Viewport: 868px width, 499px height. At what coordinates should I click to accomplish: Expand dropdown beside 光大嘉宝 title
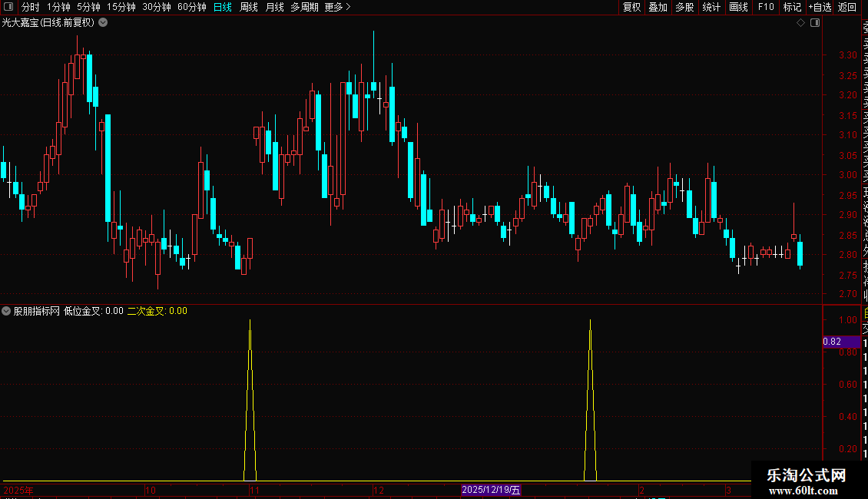pos(103,23)
